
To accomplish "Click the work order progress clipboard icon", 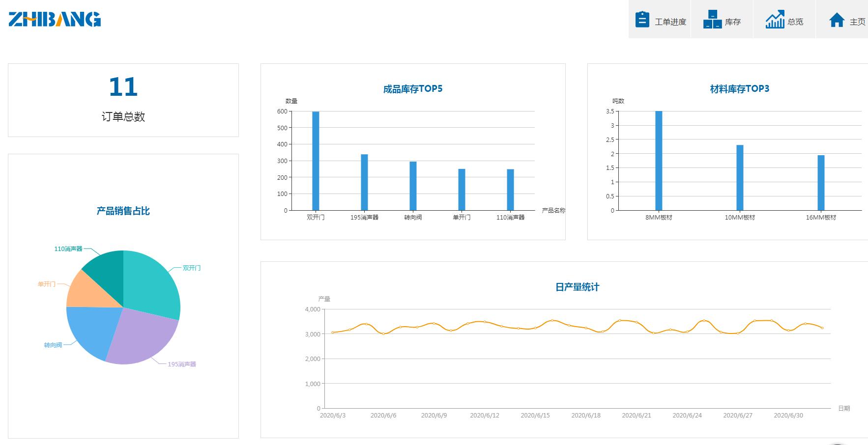I will point(642,20).
